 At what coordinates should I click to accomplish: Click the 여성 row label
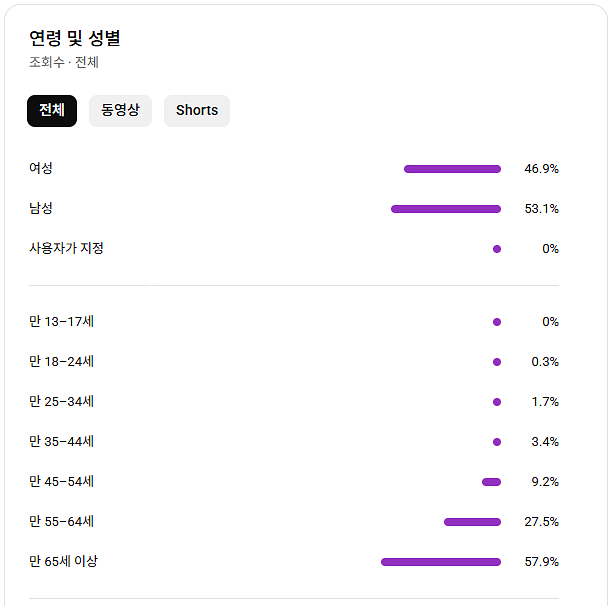coord(41,168)
